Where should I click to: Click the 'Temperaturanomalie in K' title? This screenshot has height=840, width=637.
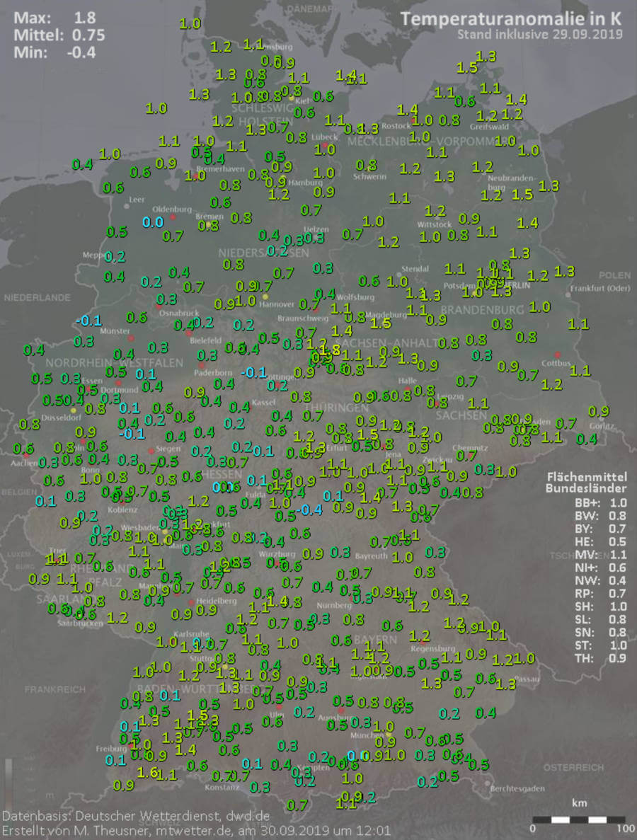(510, 19)
